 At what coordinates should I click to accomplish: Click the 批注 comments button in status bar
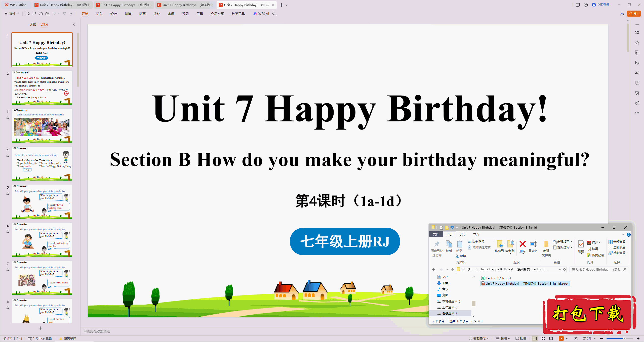[x=521, y=338]
